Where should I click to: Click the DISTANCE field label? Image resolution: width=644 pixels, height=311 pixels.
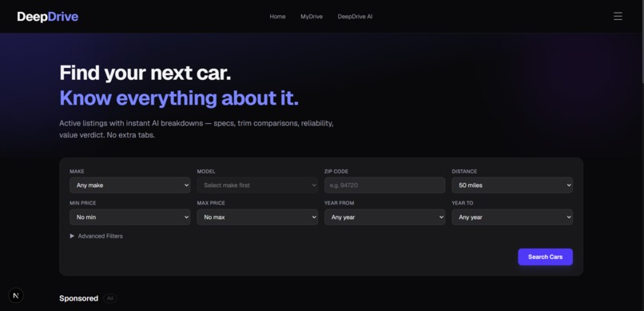point(464,171)
